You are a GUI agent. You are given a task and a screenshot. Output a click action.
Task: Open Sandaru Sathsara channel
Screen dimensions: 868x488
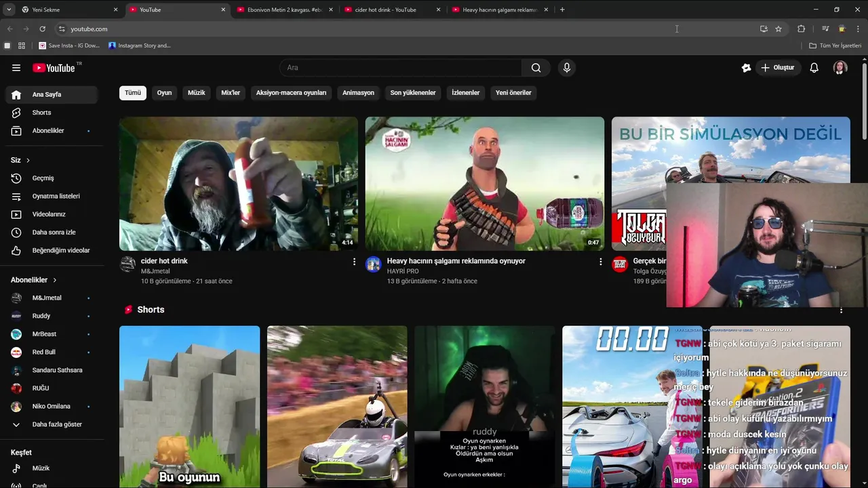[x=52, y=370]
